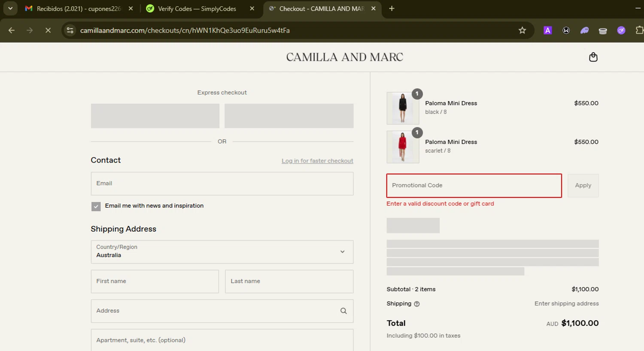Click 'Including $100.00 in taxes' text
644x351 pixels.
(423, 336)
